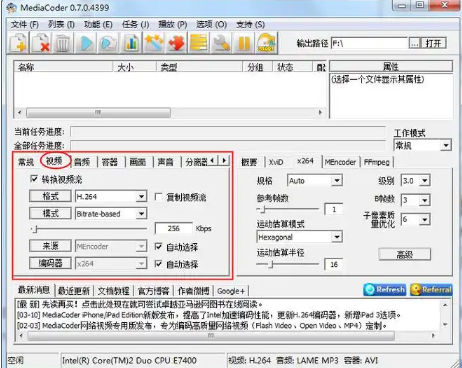Click the Refresh button in news panel
Image resolution: width=462 pixels, height=368 pixels.
[385, 290]
